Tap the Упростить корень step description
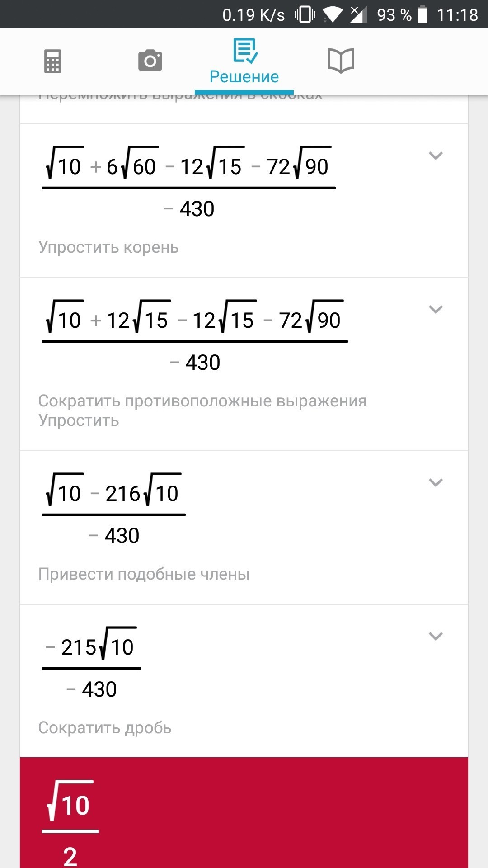Image resolution: width=488 pixels, height=868 pixels. 108,247
